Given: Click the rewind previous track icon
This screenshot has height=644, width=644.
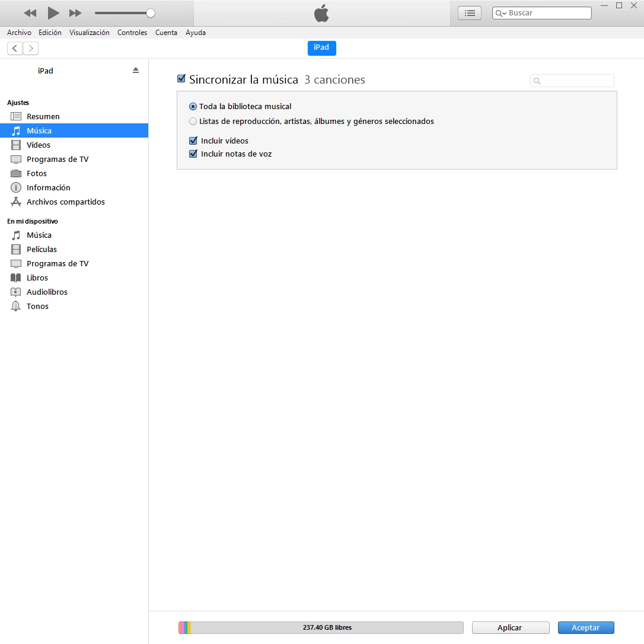Looking at the screenshot, I should coord(30,13).
